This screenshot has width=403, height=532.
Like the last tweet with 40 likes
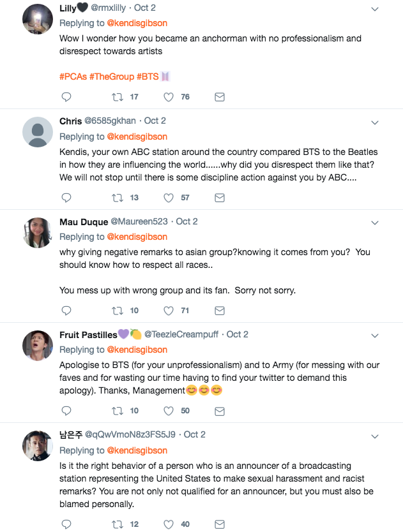[169, 524]
